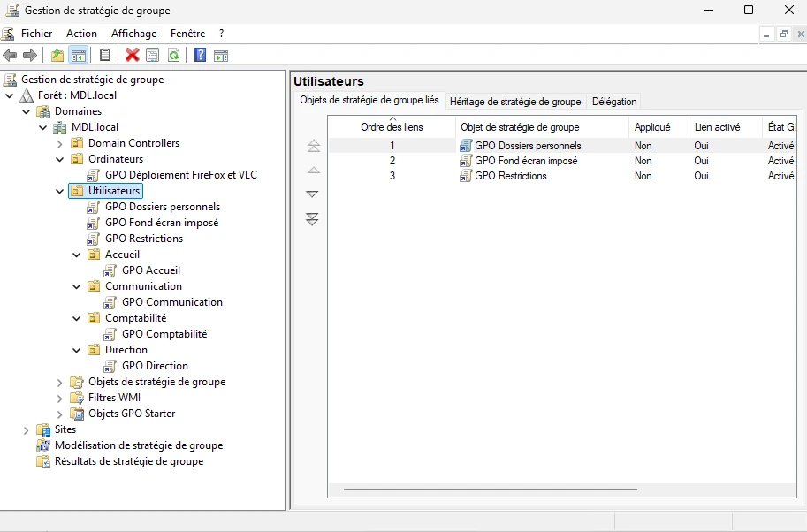
Task: Click the Lien activé column header
Action: 725,127
